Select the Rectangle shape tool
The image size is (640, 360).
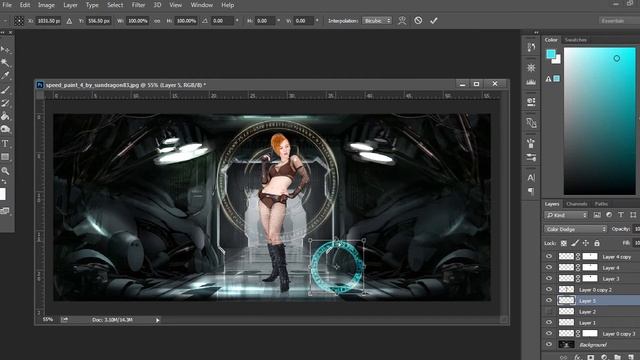tap(5, 157)
